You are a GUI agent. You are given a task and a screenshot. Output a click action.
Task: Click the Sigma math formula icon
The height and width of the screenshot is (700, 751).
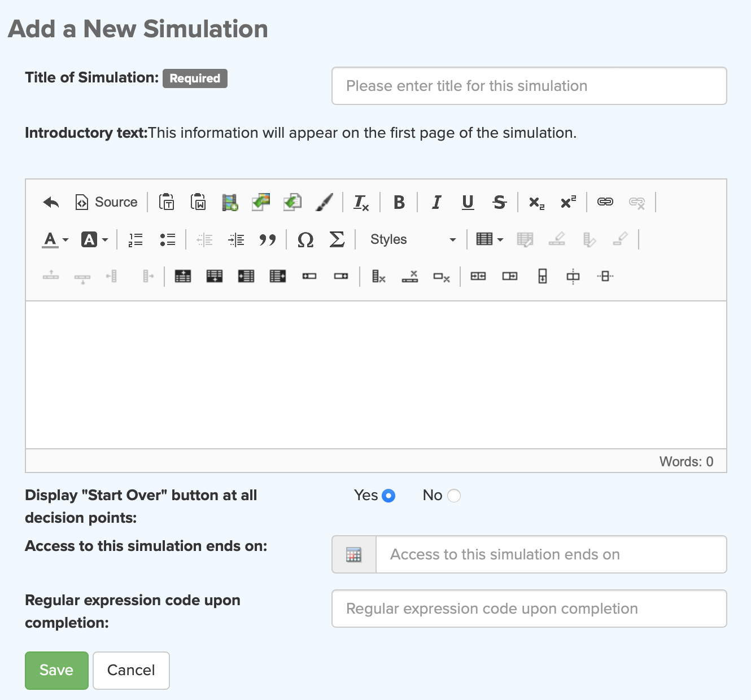[337, 240]
